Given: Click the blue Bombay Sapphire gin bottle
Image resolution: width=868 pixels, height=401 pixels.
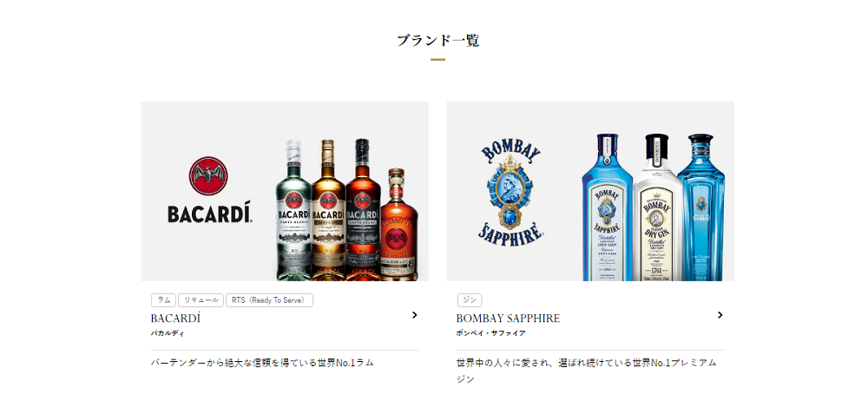Looking at the screenshot, I should point(608,207).
